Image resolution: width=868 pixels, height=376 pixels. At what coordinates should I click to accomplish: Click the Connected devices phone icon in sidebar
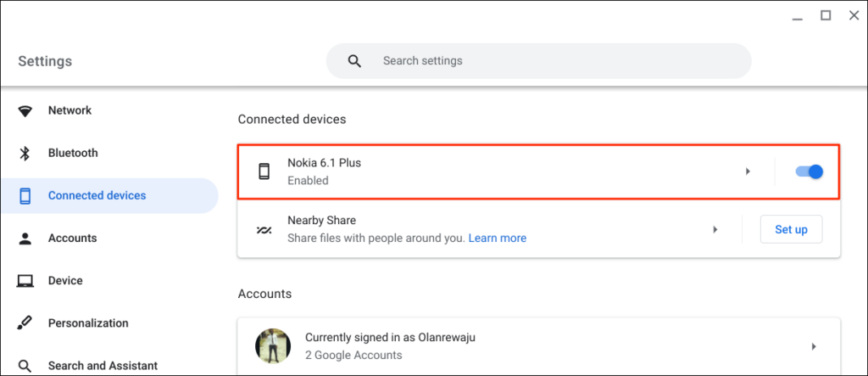click(25, 196)
